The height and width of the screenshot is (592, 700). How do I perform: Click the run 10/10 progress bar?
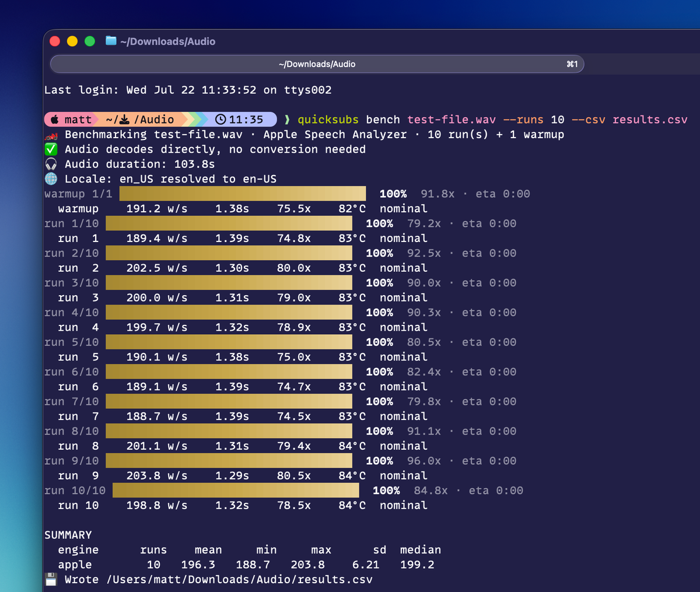236,491
